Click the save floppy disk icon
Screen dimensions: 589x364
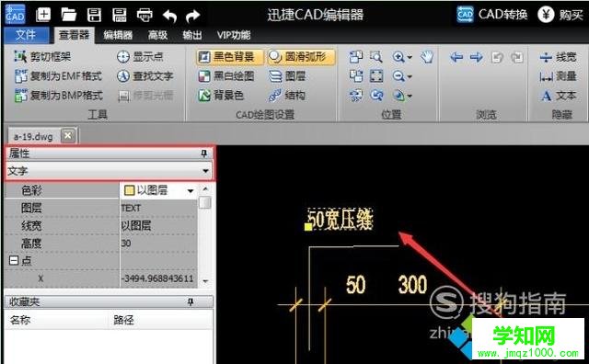(94, 15)
